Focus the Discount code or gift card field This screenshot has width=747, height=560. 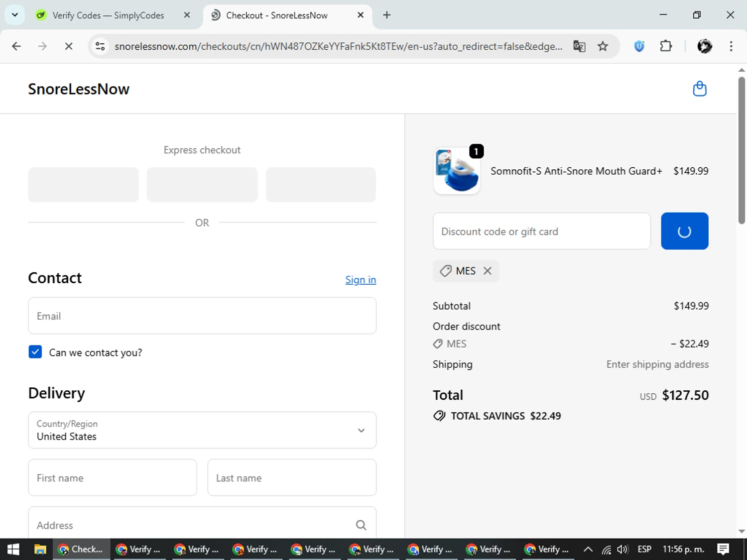542,231
